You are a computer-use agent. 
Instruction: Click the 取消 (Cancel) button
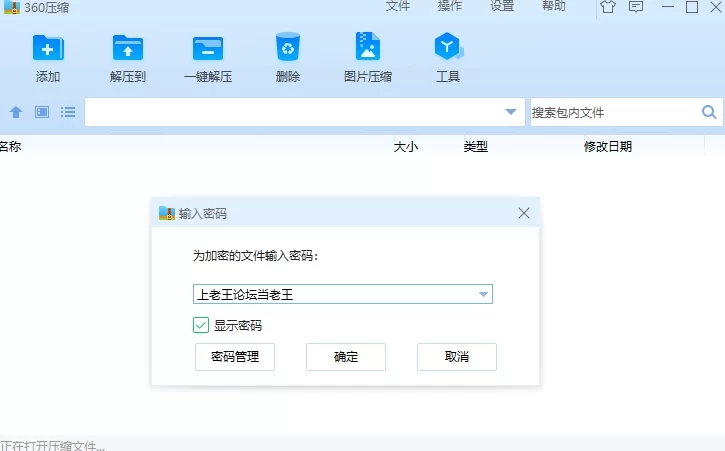click(x=456, y=357)
